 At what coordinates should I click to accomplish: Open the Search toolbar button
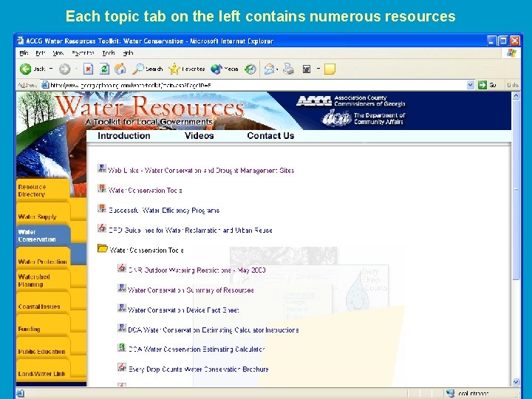[x=148, y=69]
